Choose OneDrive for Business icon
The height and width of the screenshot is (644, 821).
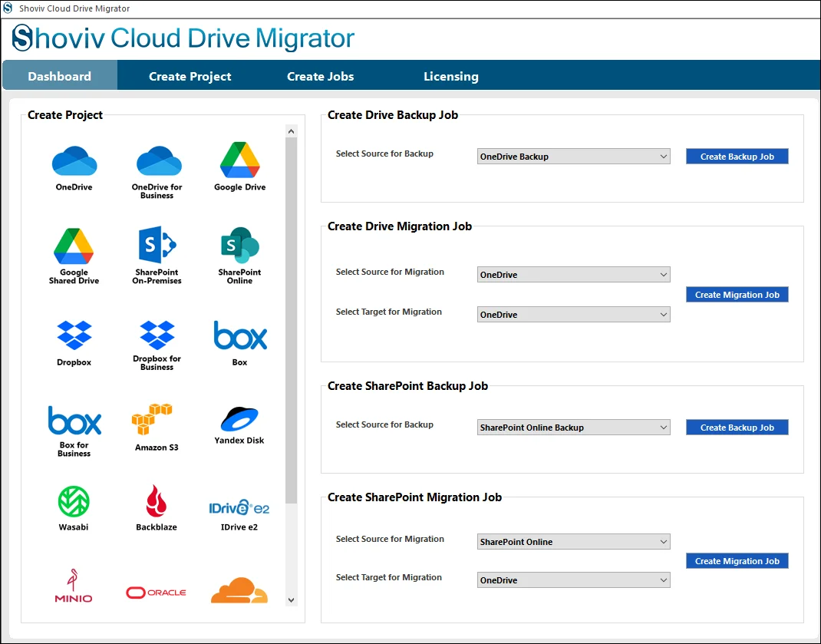coord(159,161)
